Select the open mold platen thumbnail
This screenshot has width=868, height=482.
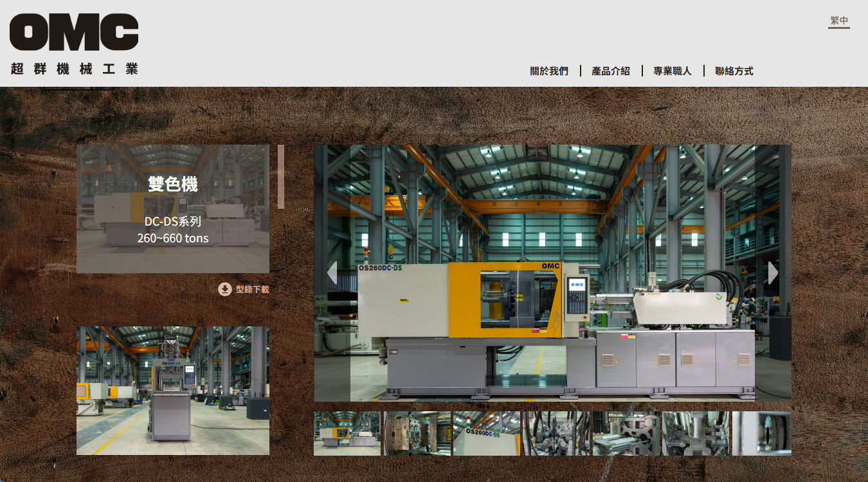(x=417, y=433)
